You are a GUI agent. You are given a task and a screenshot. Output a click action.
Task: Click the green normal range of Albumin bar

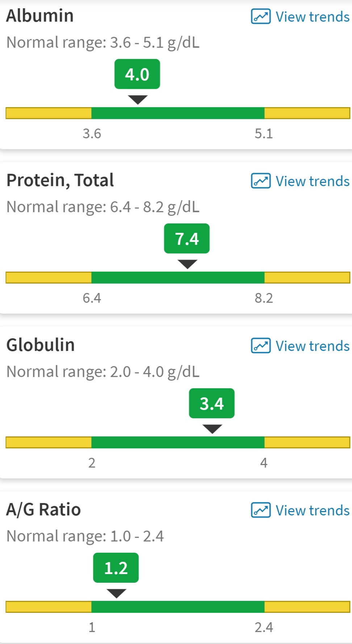(x=178, y=113)
